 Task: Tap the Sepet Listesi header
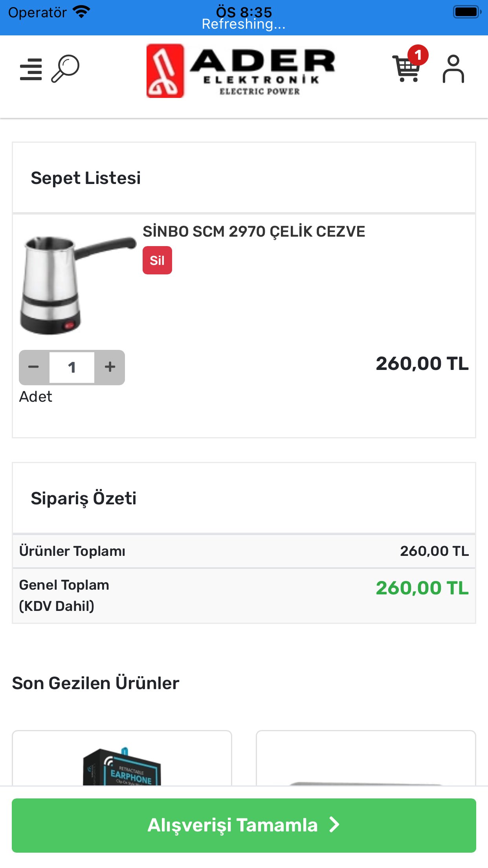(x=86, y=178)
